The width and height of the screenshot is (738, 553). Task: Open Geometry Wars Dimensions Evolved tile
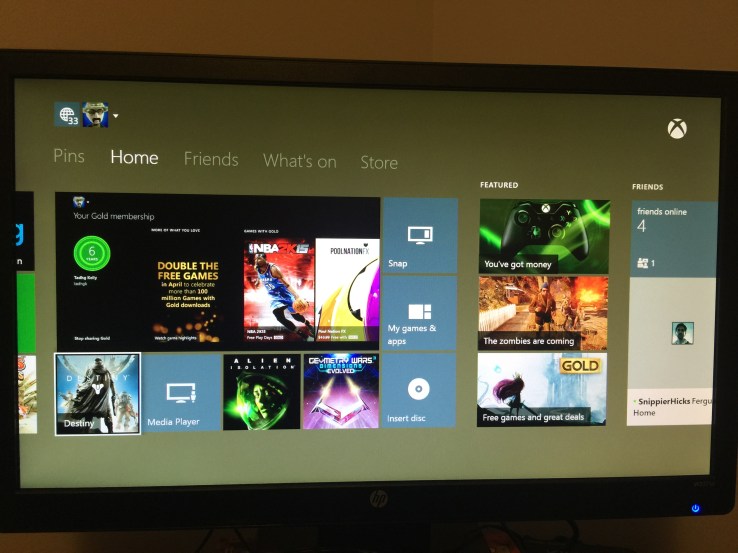click(341, 392)
